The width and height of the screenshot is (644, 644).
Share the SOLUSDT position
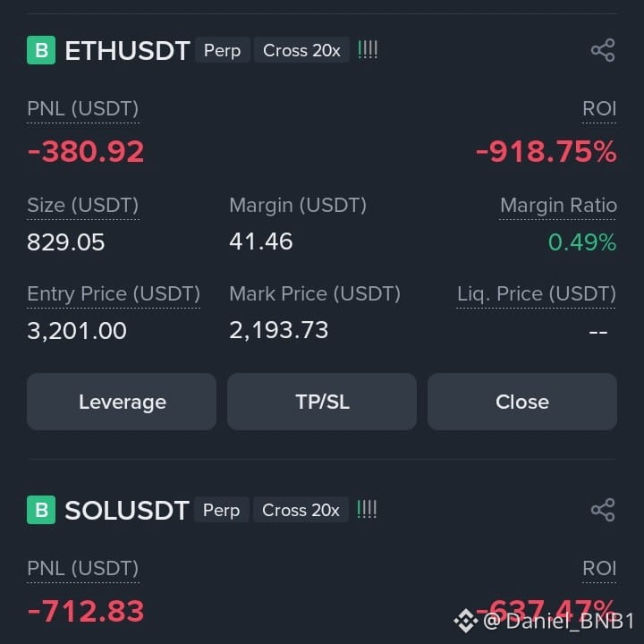[603, 510]
